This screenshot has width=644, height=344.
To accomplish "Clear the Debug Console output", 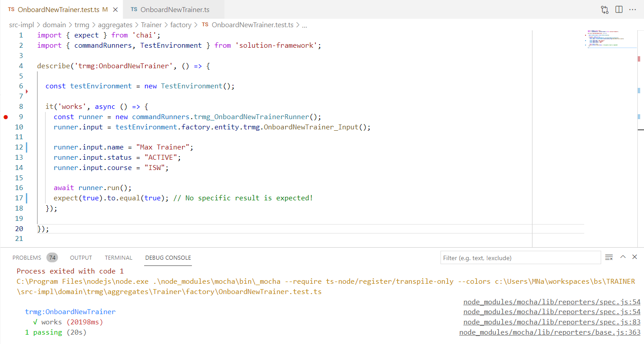I will (609, 257).
